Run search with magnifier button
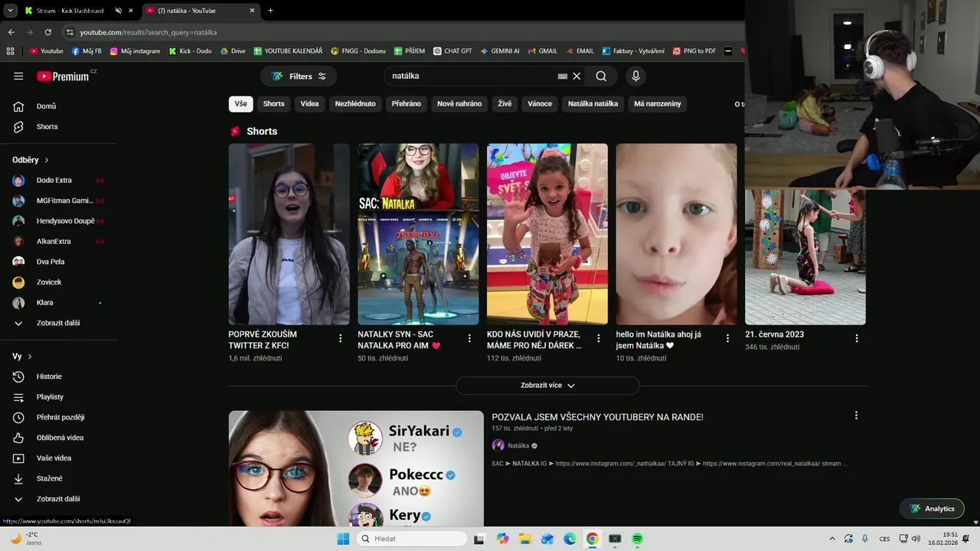The image size is (980, 551). pos(601,76)
